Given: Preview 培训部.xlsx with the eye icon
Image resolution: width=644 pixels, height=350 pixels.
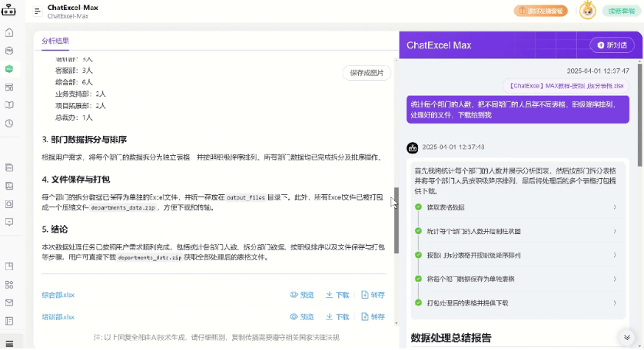Looking at the screenshot, I should (x=301, y=317).
